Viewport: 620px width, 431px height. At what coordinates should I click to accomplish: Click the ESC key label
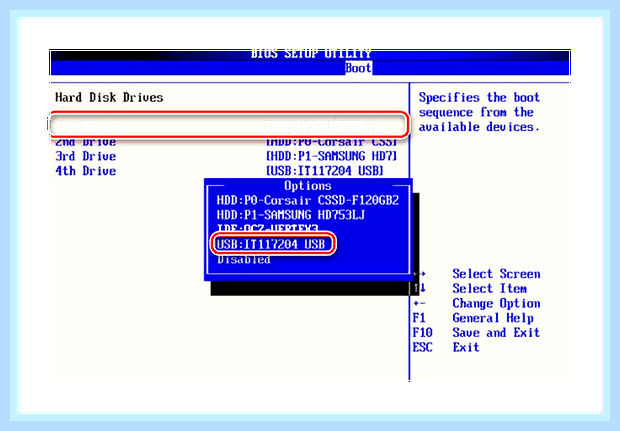pyautogui.click(x=422, y=347)
